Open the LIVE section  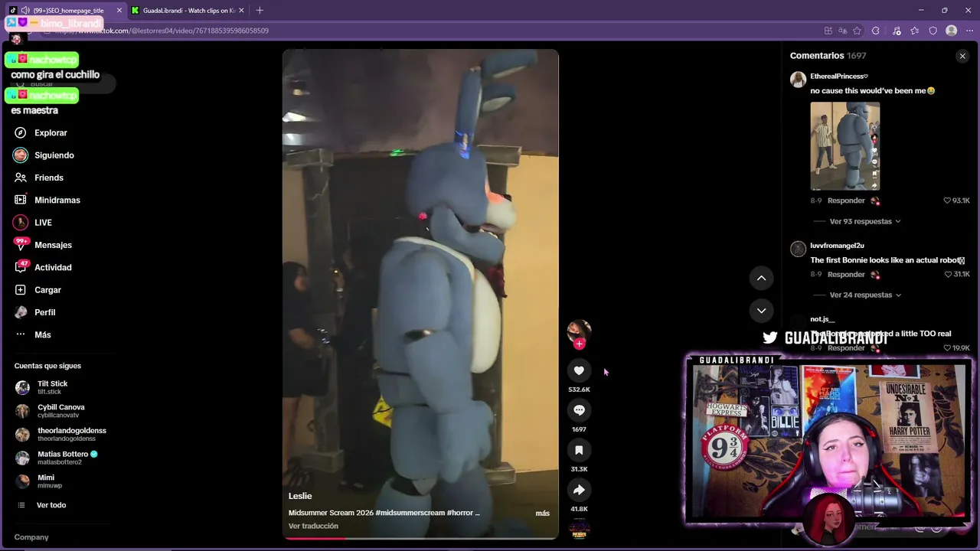33,223
